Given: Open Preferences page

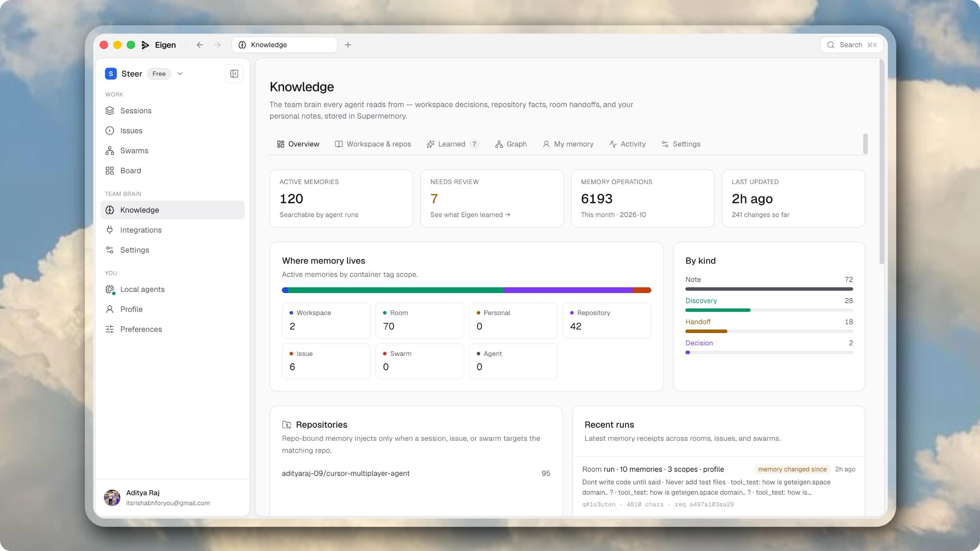Looking at the screenshot, I should click(172, 329).
